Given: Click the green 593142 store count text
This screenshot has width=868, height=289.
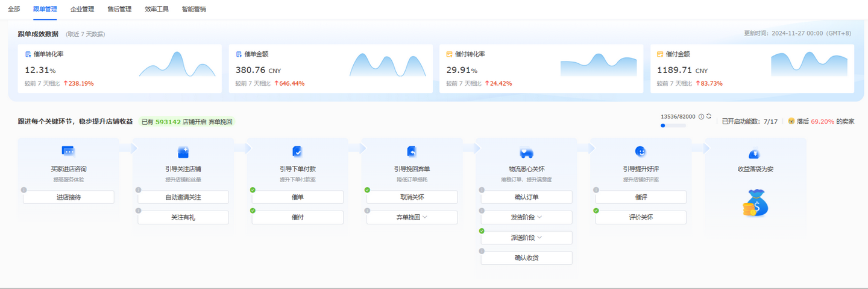Looking at the screenshot, I should pos(168,121).
